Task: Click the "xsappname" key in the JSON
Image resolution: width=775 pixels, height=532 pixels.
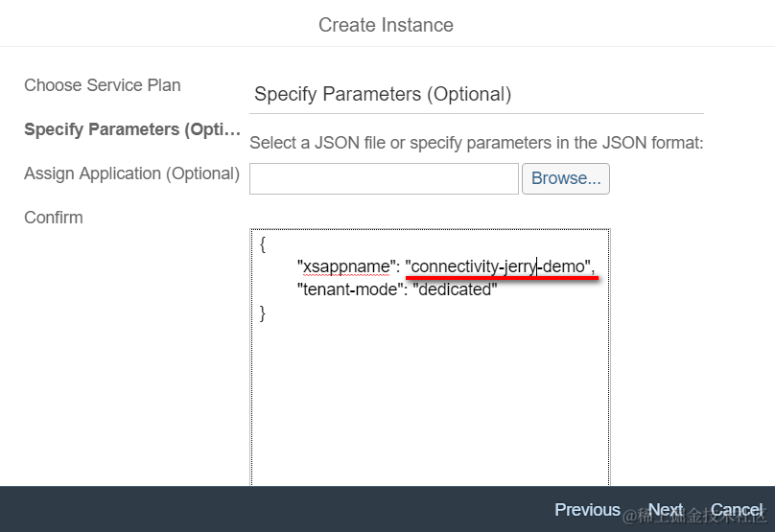Action: tap(347, 266)
